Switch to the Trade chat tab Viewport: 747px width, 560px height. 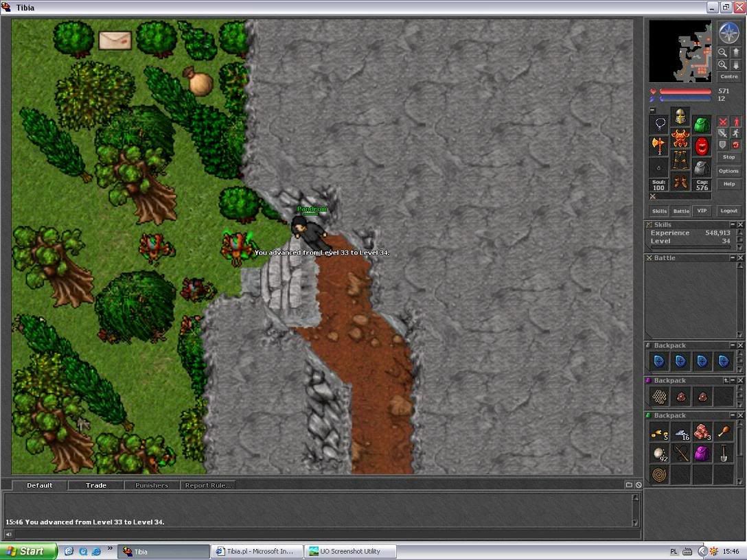click(x=95, y=485)
